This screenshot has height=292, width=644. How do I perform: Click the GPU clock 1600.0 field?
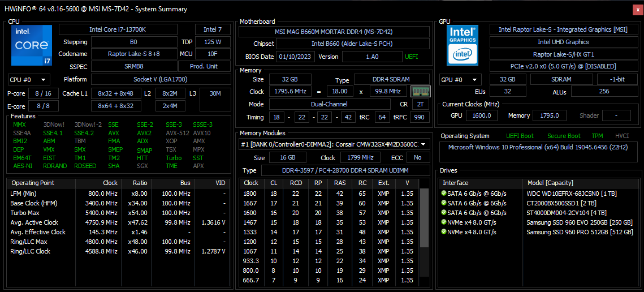coord(483,115)
